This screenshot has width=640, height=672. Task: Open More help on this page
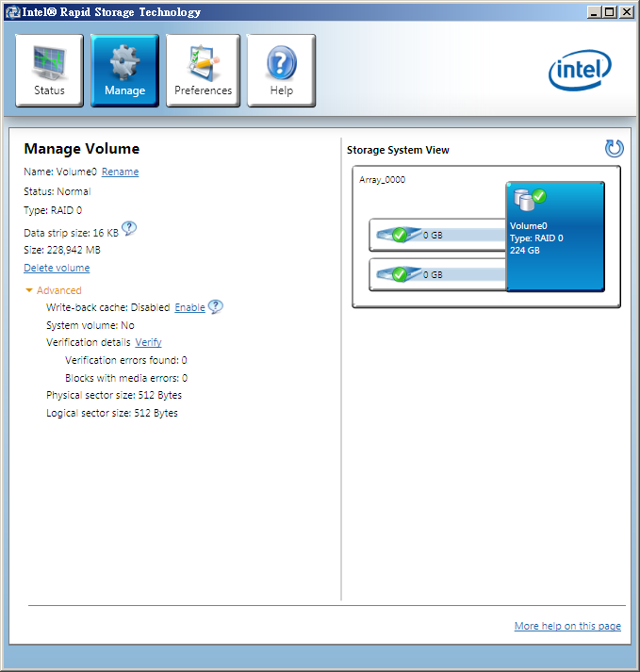[567, 626]
